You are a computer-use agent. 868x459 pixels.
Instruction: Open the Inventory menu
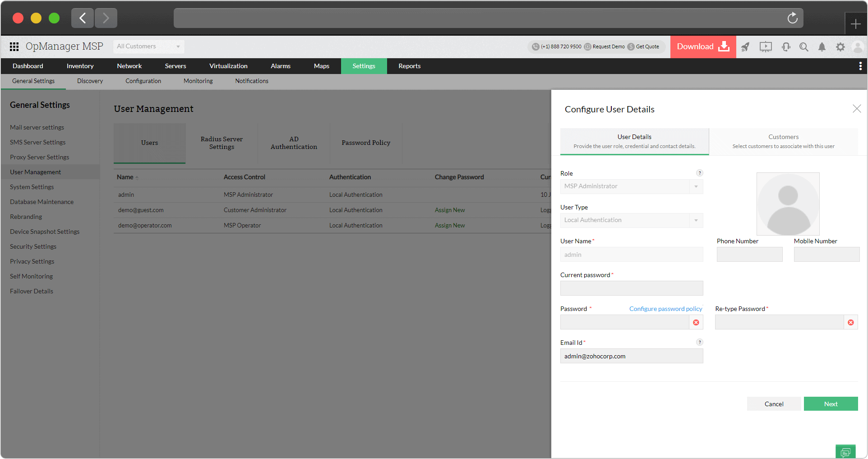tap(80, 66)
